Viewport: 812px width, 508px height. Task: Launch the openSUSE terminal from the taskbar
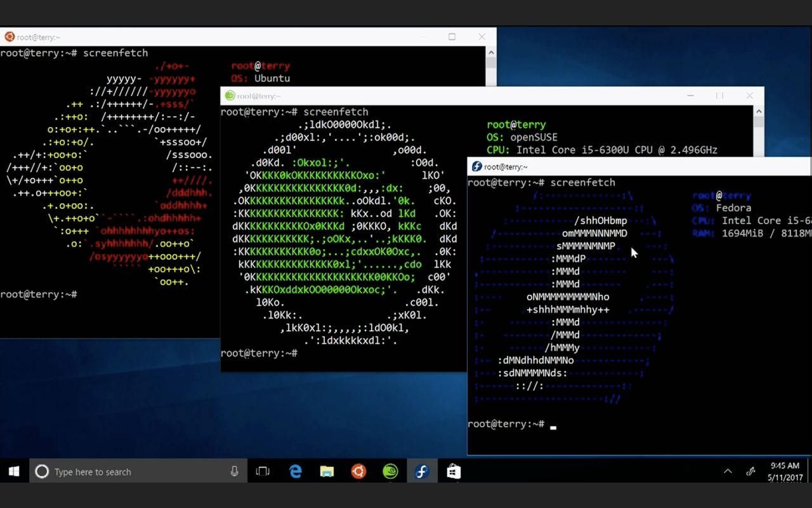tap(390, 471)
